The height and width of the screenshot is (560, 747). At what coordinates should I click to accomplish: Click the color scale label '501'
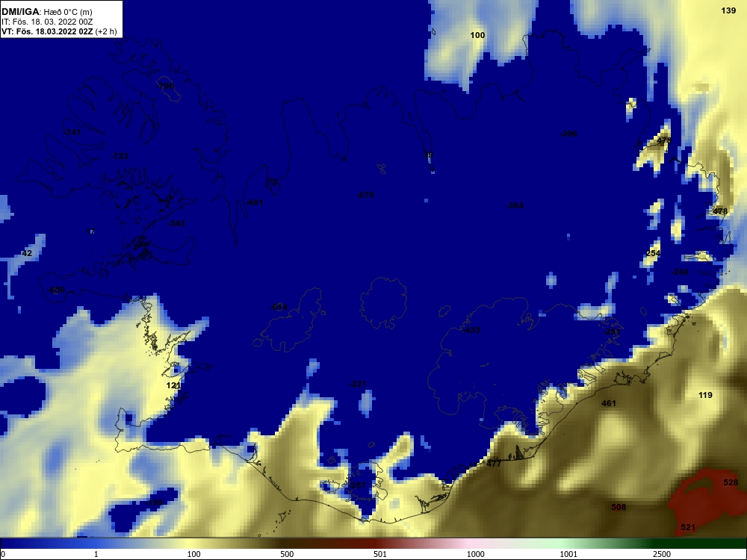point(380,554)
